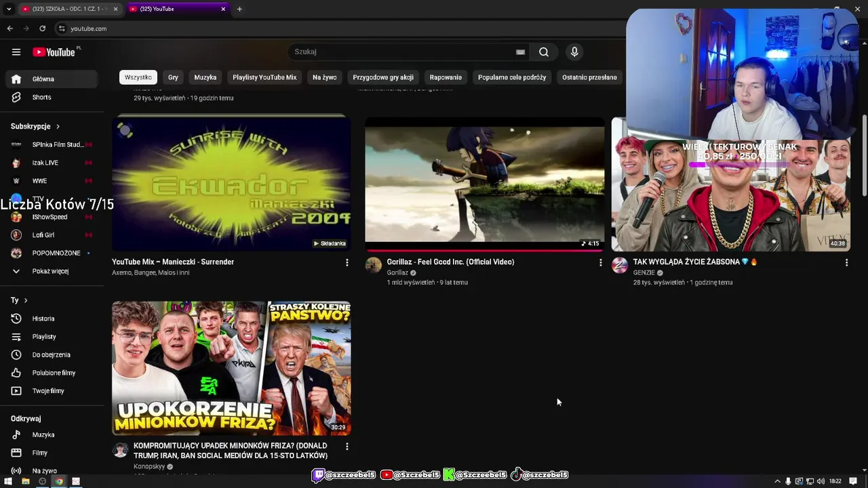Image resolution: width=868 pixels, height=488 pixels.
Task: Select Główna in the sidebar
Action: [53, 79]
